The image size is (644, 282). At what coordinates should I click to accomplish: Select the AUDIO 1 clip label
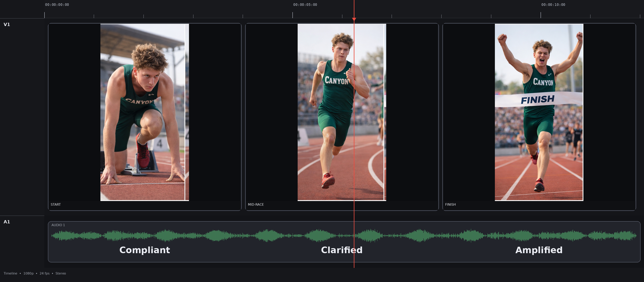(x=58, y=225)
